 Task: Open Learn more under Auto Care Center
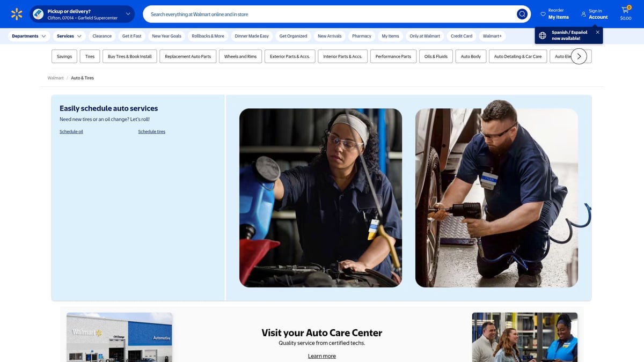point(321,356)
